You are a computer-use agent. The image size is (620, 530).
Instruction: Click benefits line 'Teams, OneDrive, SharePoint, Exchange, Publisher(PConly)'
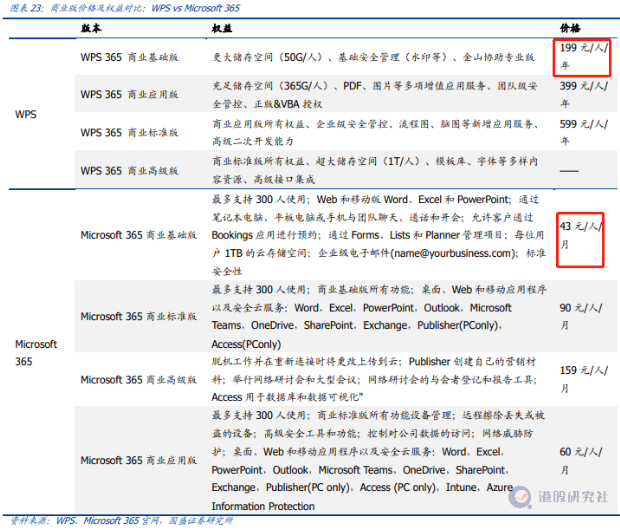click(357, 326)
